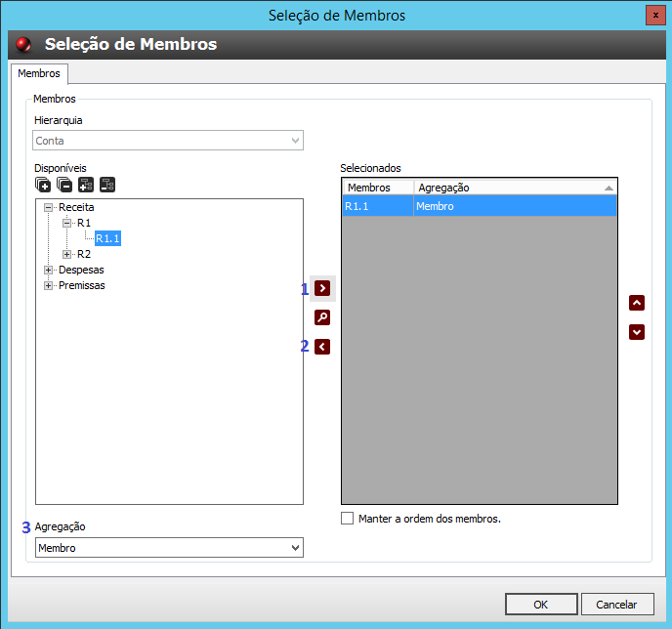Click the collapse all members icon

click(64, 185)
